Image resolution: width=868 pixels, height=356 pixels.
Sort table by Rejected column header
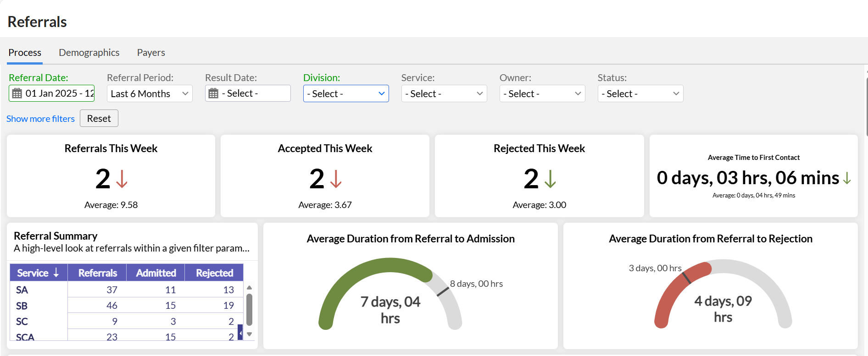click(x=214, y=273)
